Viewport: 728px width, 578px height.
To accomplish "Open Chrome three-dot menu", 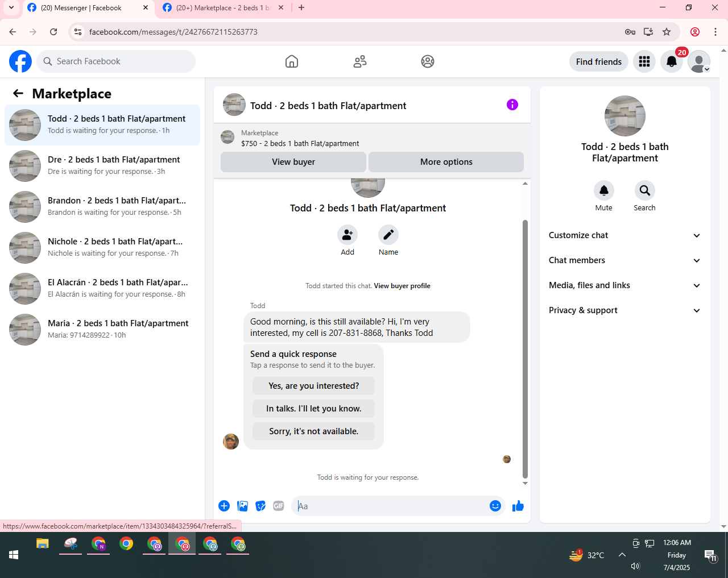I will pos(715,32).
